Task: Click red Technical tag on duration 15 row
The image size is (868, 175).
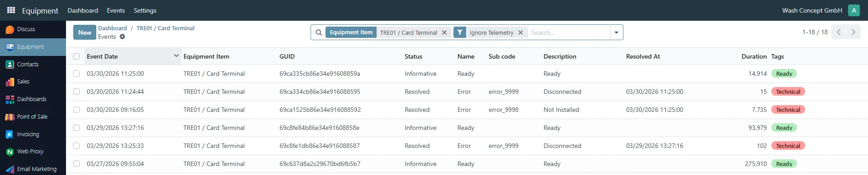Action: 788,92
